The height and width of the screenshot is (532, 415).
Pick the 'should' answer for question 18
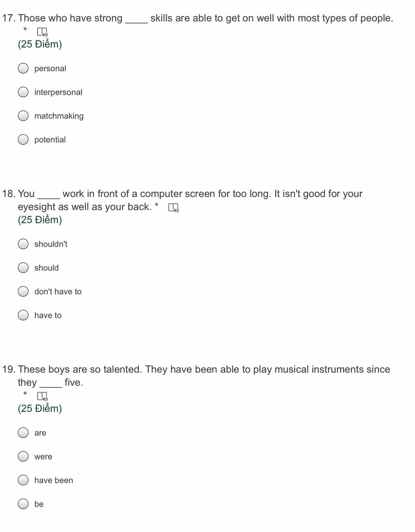coord(24,268)
